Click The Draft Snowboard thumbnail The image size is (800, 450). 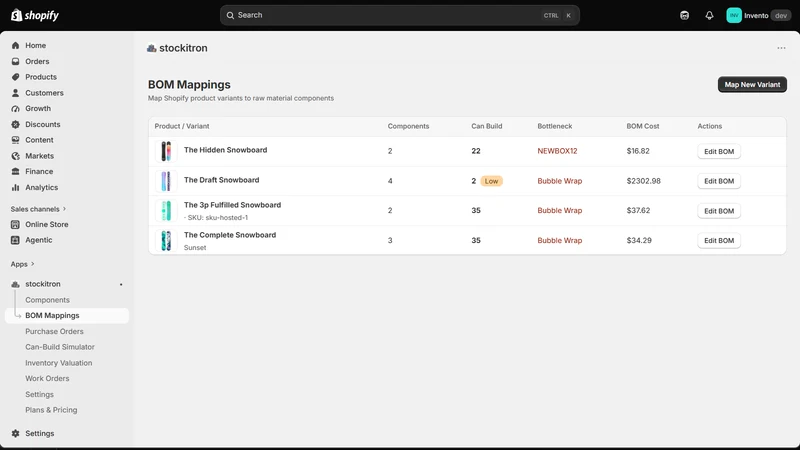pos(166,181)
